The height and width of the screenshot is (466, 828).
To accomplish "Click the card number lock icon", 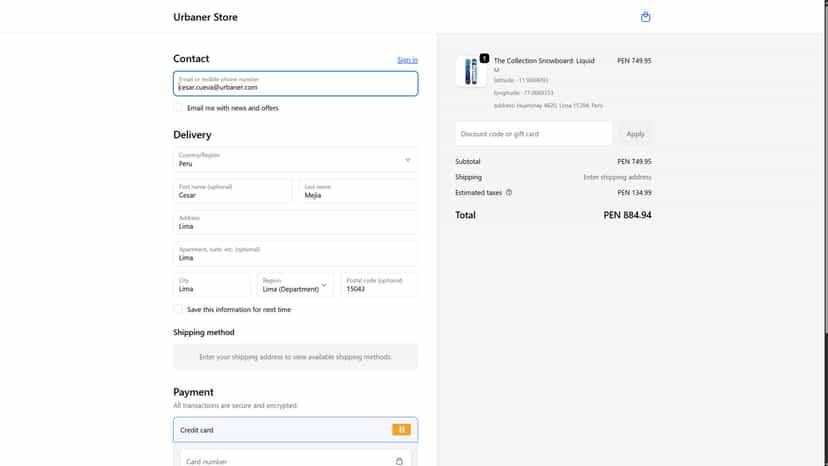I will 399,461.
